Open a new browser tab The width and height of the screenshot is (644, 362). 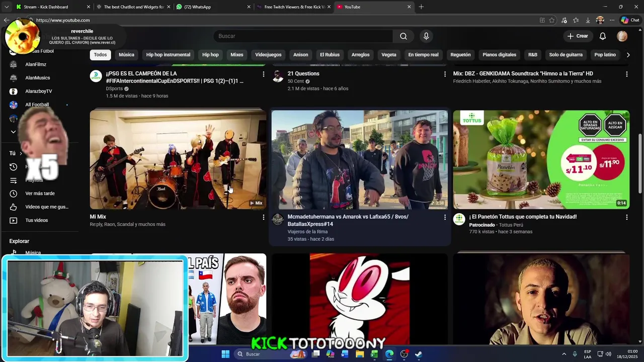[x=421, y=7]
